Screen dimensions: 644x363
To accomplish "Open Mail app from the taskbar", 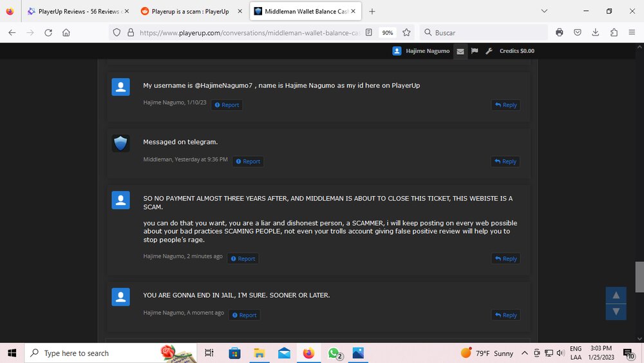I will [x=284, y=353].
